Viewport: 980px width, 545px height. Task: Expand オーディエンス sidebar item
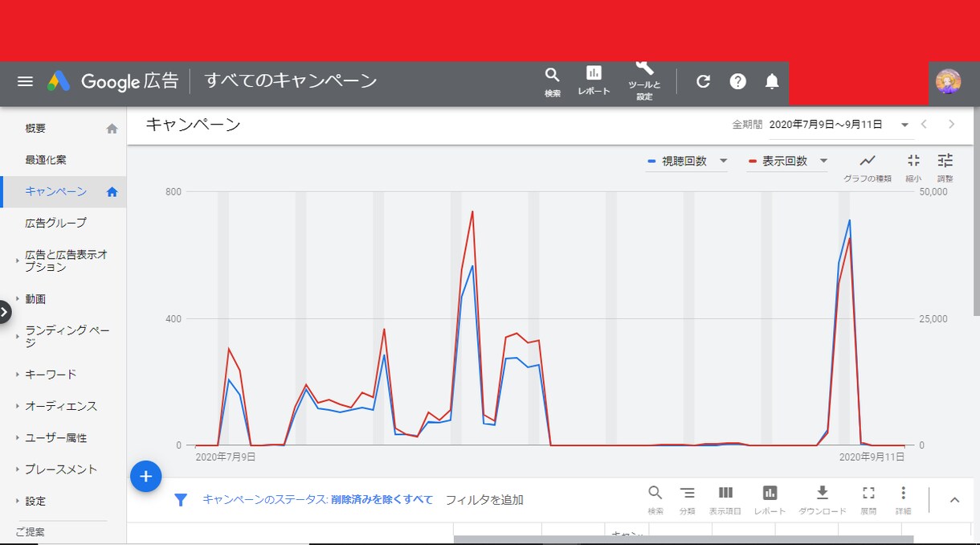63,406
